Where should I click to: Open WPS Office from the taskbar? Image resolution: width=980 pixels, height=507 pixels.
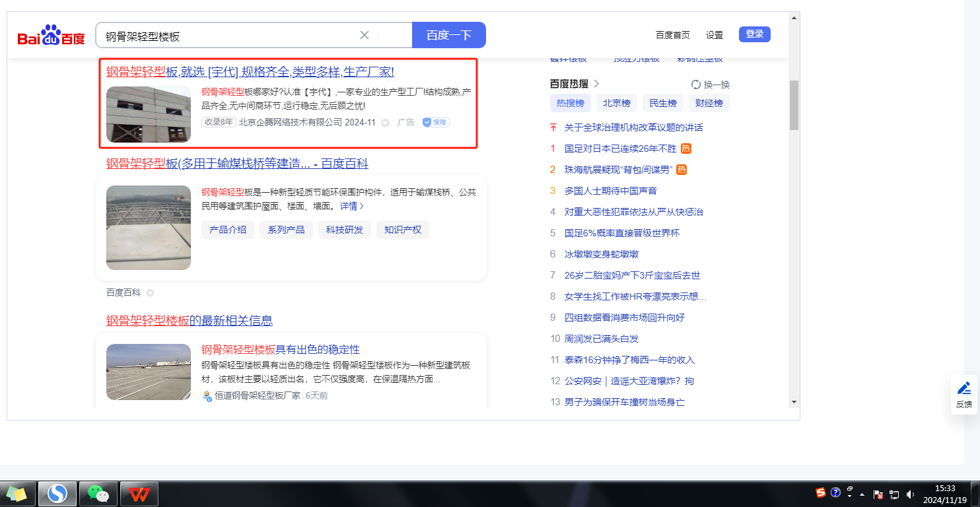click(x=139, y=494)
